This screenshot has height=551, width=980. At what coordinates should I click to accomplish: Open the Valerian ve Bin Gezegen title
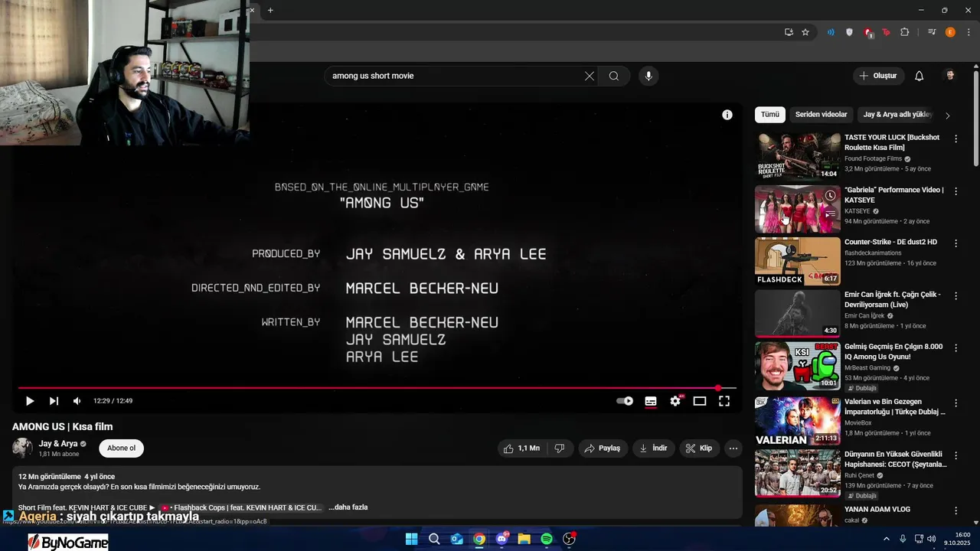tap(895, 406)
